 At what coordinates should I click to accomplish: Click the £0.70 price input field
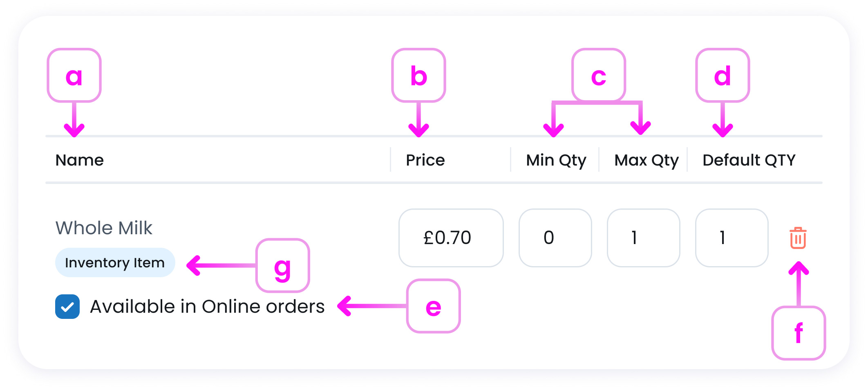[x=451, y=238]
